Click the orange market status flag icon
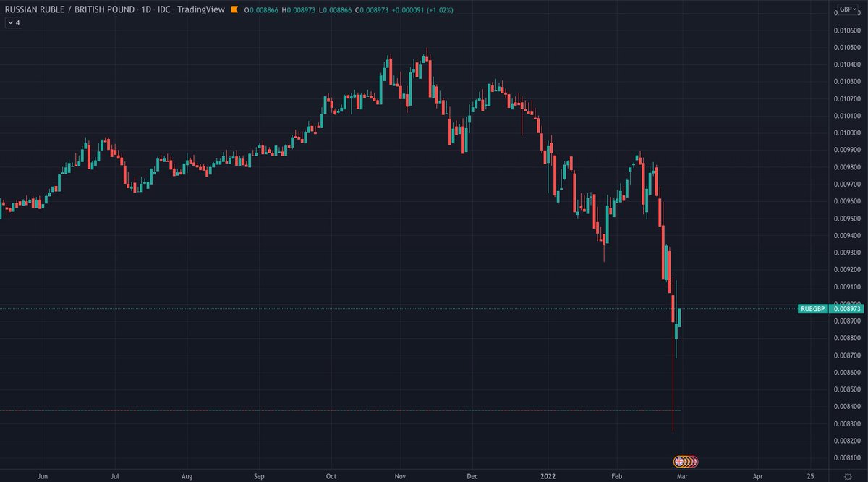The image size is (868, 482). [x=235, y=10]
